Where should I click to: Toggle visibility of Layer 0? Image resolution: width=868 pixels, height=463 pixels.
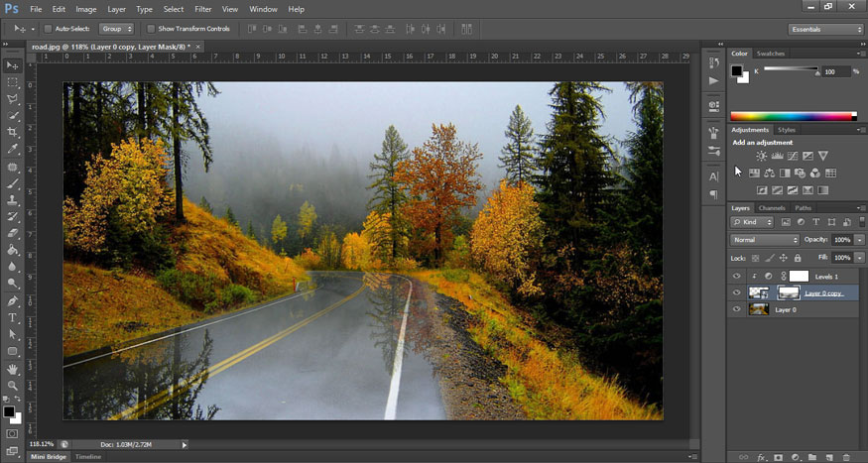736,309
